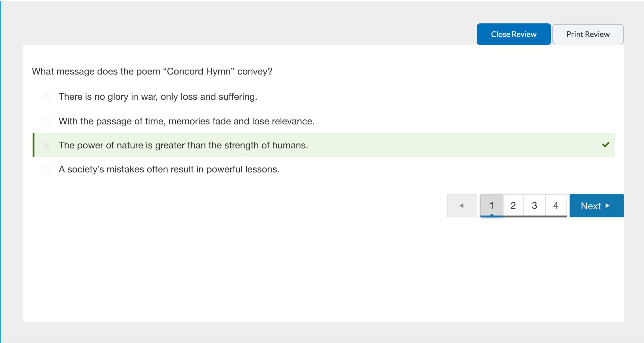The width and height of the screenshot is (644, 343).
Task: Go to question page 2
Action: coord(513,206)
